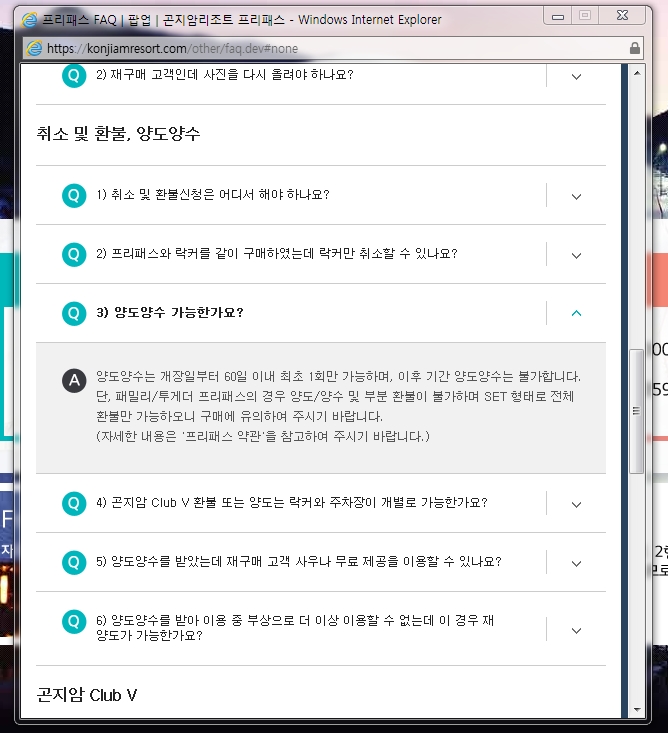668x733 pixels.
Task: Click the scrollbar down arrow
Action: click(x=637, y=710)
